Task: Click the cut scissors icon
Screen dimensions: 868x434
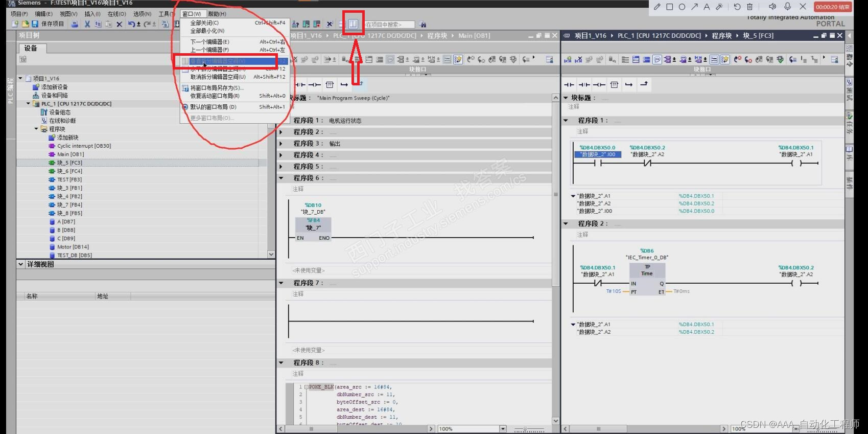Action: coord(87,24)
